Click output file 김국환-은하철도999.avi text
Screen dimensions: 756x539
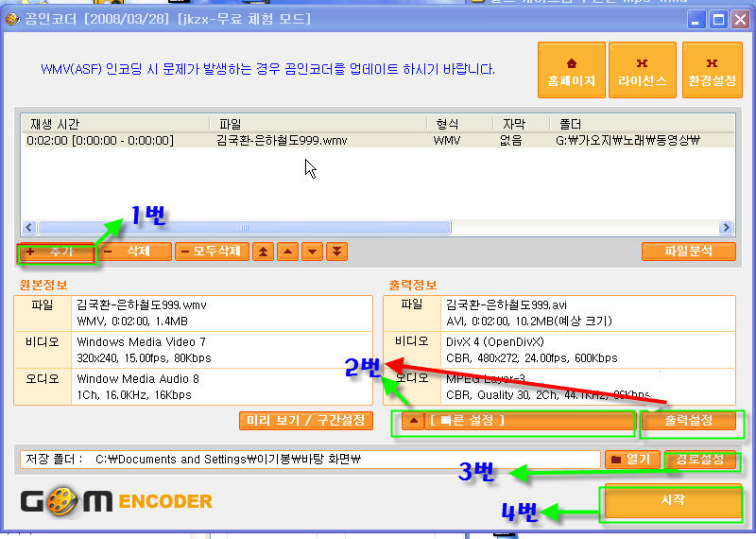507,305
